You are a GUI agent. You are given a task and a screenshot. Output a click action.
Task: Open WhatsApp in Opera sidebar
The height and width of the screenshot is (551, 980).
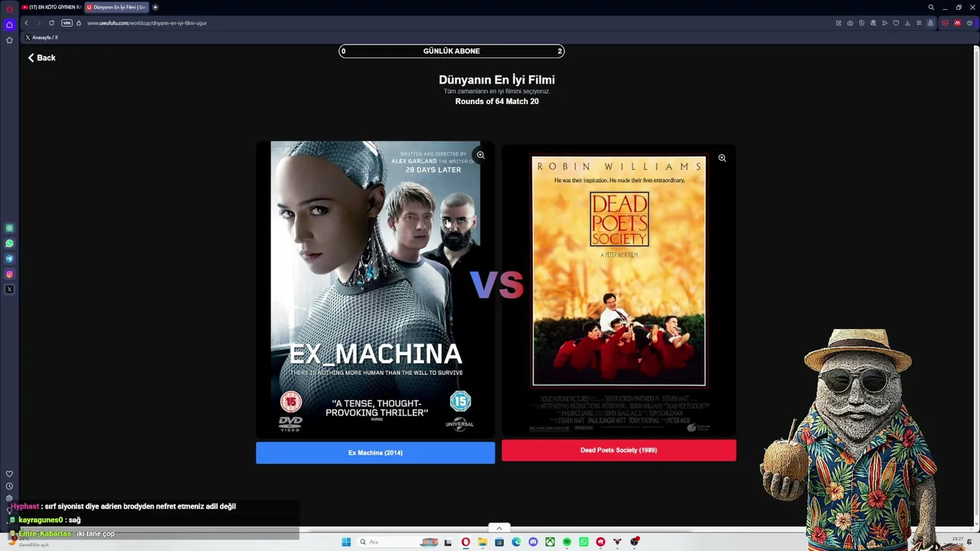[x=9, y=243]
